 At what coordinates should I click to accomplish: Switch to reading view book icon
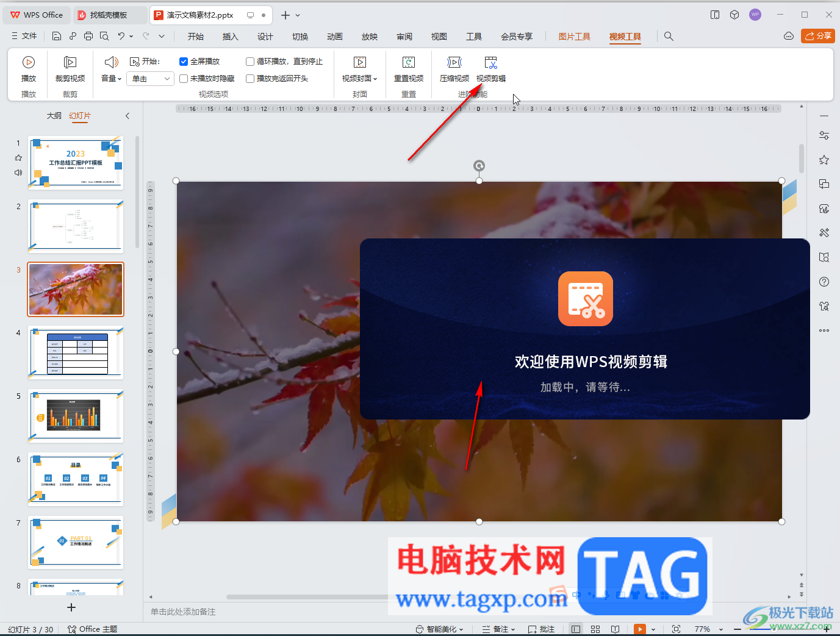point(616,629)
